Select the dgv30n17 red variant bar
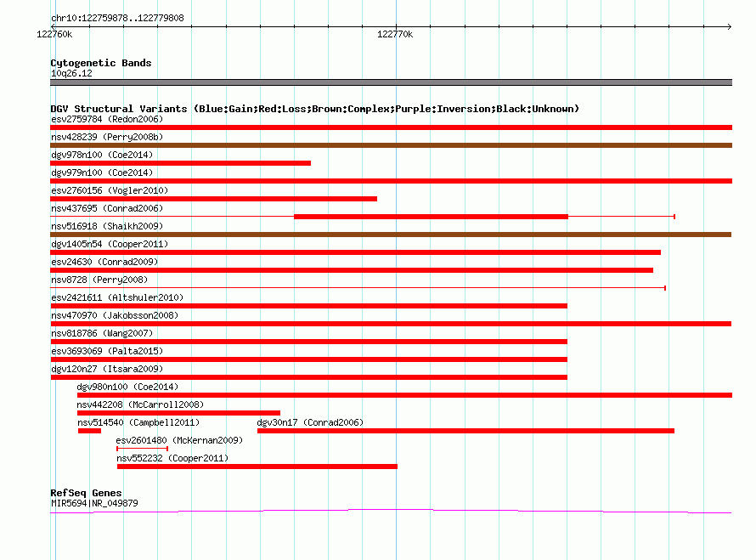Image resolution: width=756 pixels, height=560 pixels. (465, 431)
